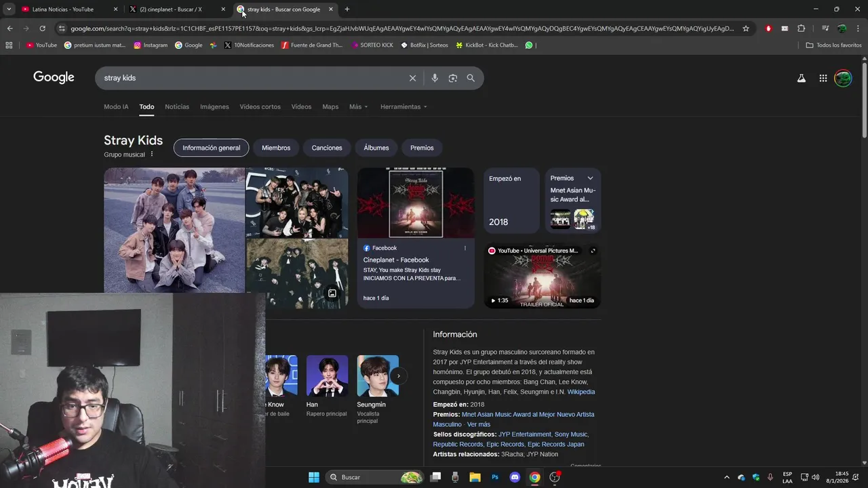Play the trailer oficial video
The width and height of the screenshot is (868, 488).
(542, 277)
